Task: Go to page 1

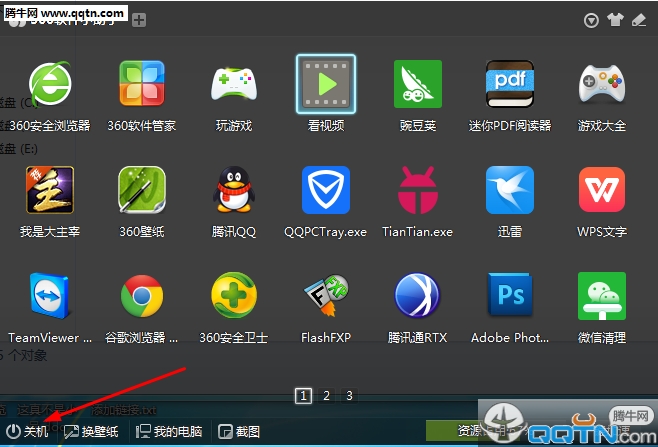Action: pos(303,395)
